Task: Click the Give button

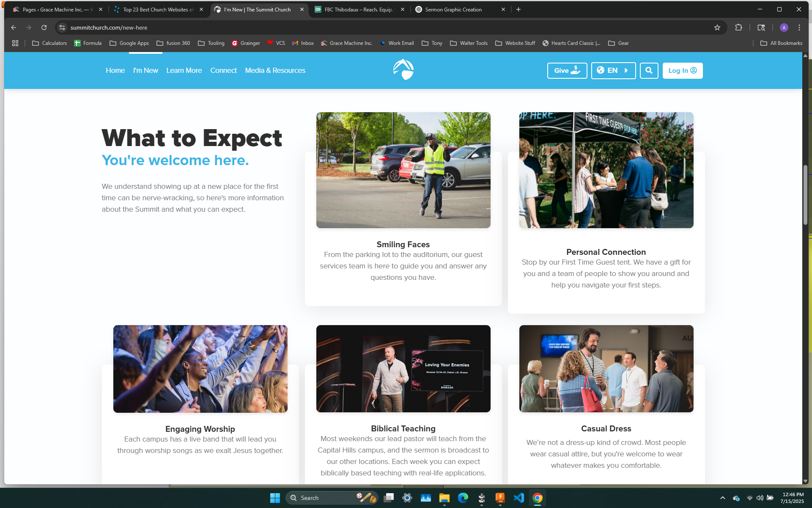Action: 567,71
